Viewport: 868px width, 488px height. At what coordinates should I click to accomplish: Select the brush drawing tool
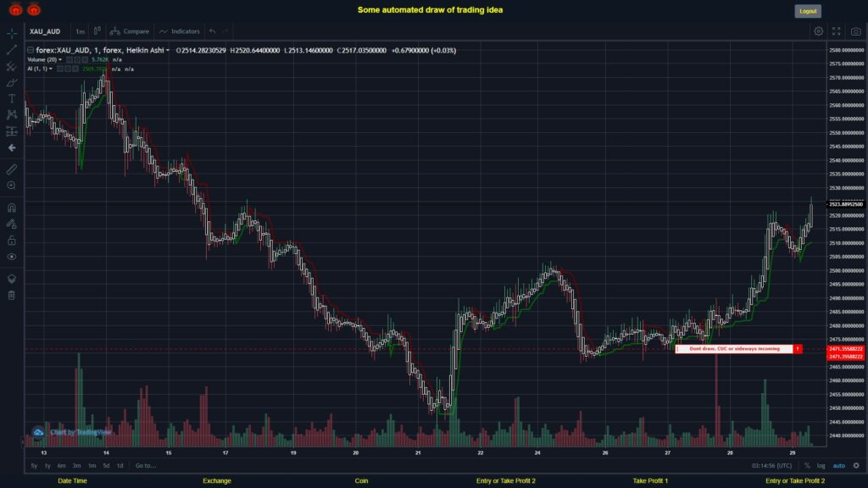[12, 82]
